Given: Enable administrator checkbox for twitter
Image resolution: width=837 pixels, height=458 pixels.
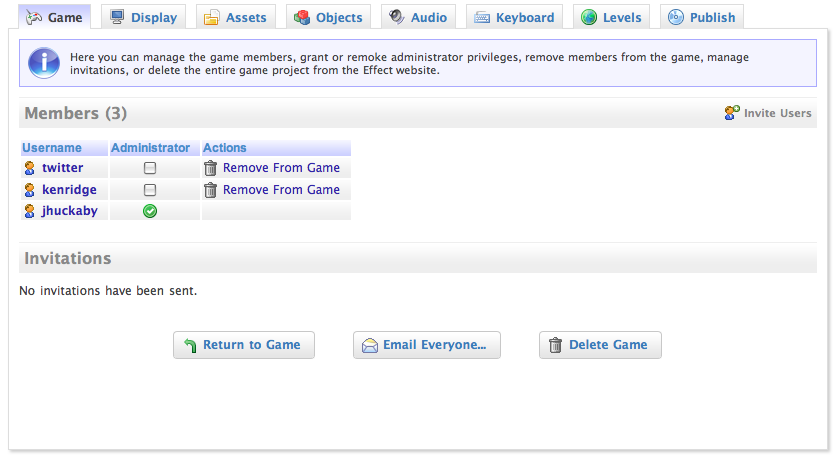Looking at the screenshot, I should click(x=150, y=168).
